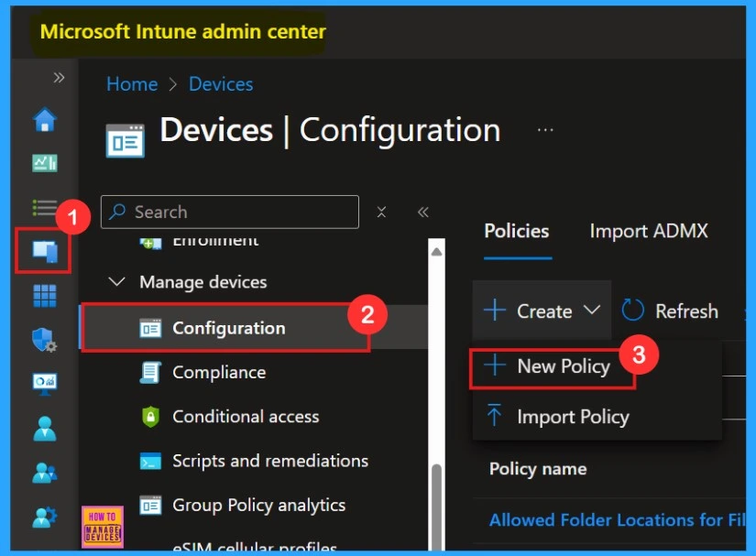This screenshot has height=556, width=756.
Task: Clear the search with X icon
Action: pyautogui.click(x=381, y=212)
